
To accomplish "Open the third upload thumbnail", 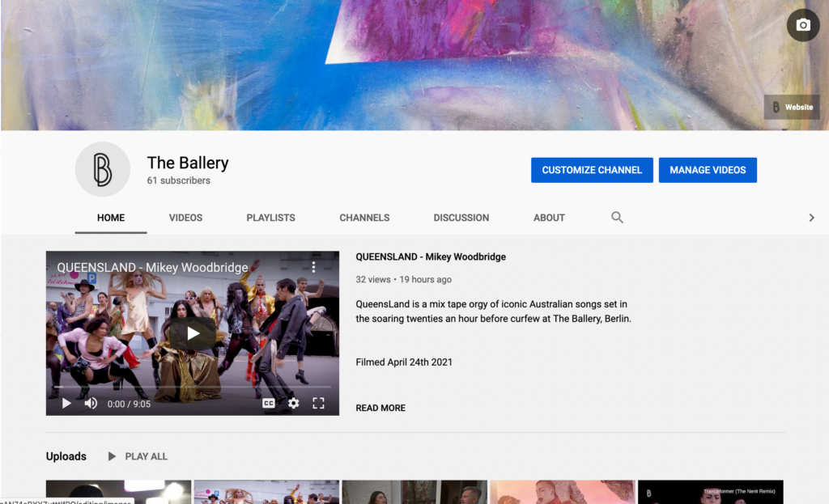I will (414, 492).
